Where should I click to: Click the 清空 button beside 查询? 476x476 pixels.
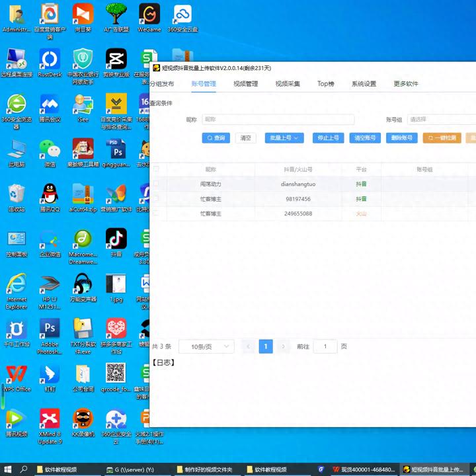pyautogui.click(x=245, y=138)
